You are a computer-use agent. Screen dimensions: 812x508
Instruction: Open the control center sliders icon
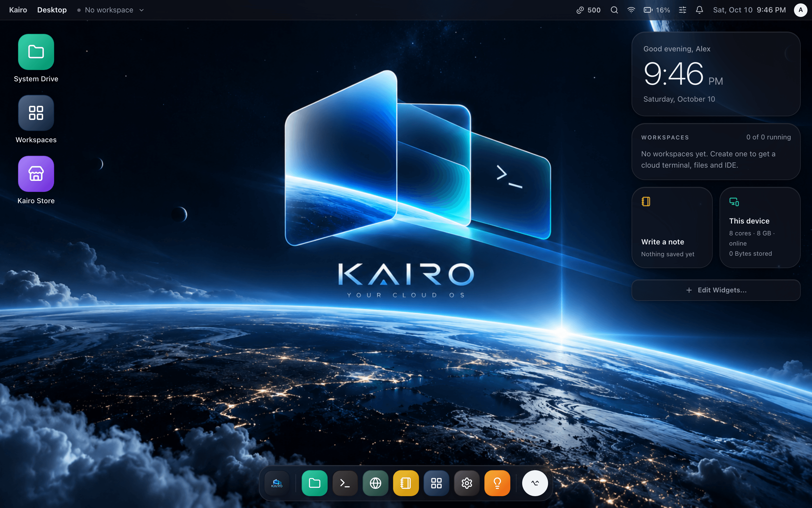pos(683,10)
